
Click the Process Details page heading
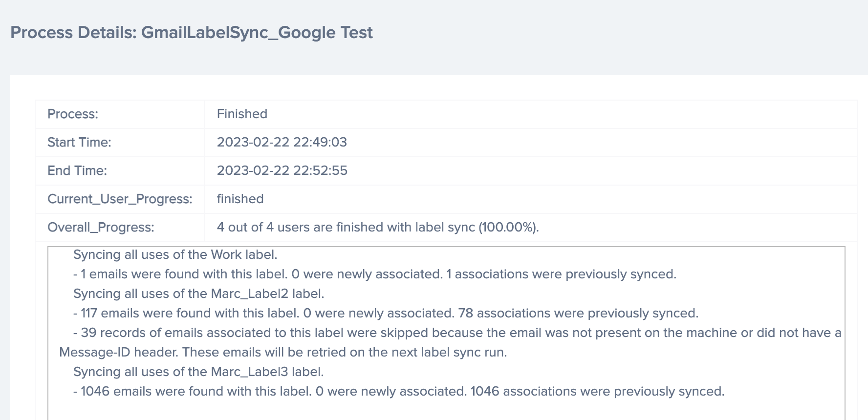(x=191, y=33)
